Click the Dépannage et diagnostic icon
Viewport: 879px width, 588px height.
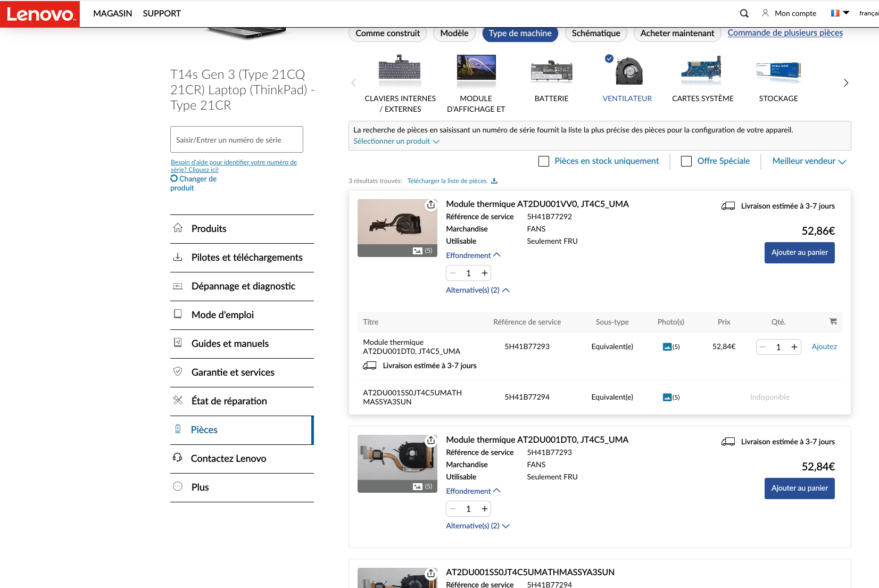coord(178,286)
